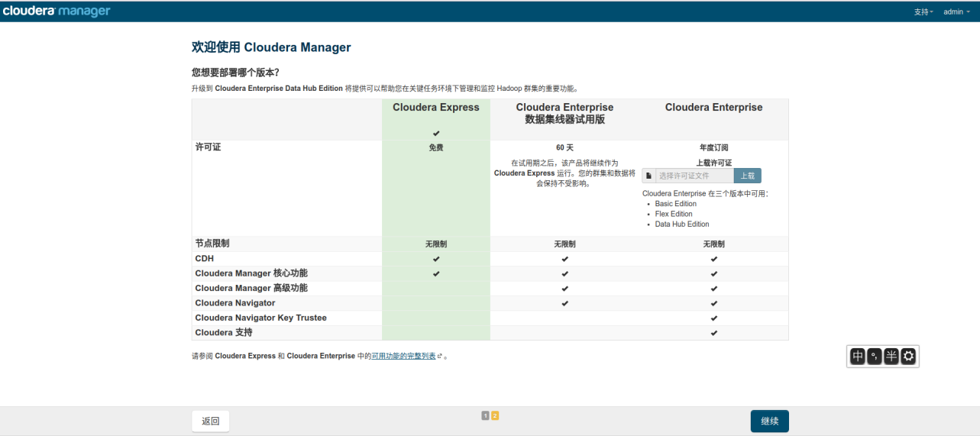Click the 选择许可证文件 input field
This screenshot has width=980, height=436.
(694, 176)
